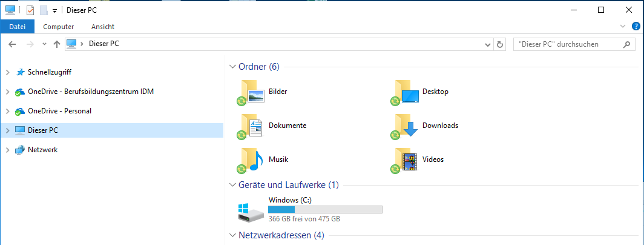Image resolution: width=644 pixels, height=245 pixels.
Task: Go forward with the right arrow
Action: (30, 44)
